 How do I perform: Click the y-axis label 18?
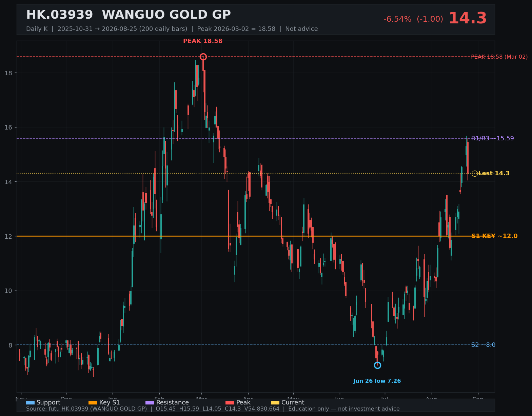pyautogui.click(x=8, y=73)
